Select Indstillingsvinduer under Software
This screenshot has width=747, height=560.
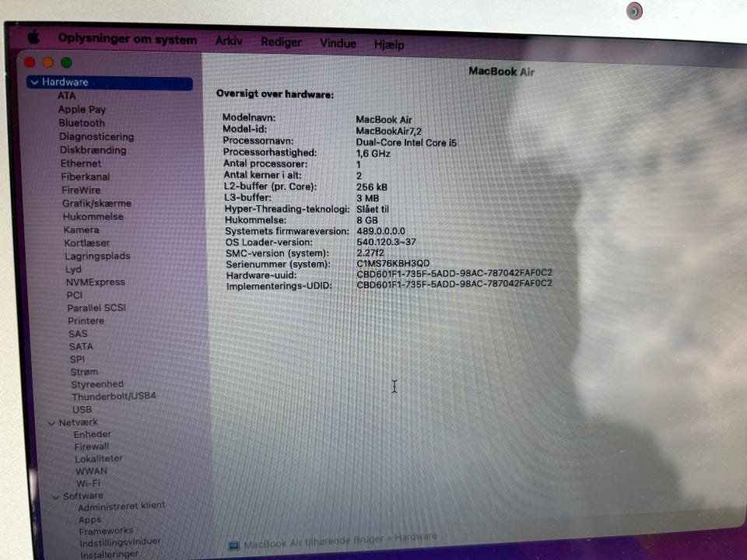click(x=120, y=543)
